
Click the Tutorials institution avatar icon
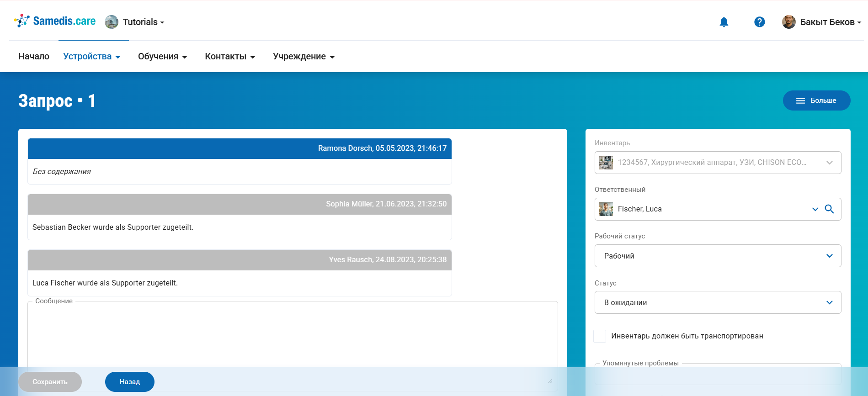(x=112, y=22)
